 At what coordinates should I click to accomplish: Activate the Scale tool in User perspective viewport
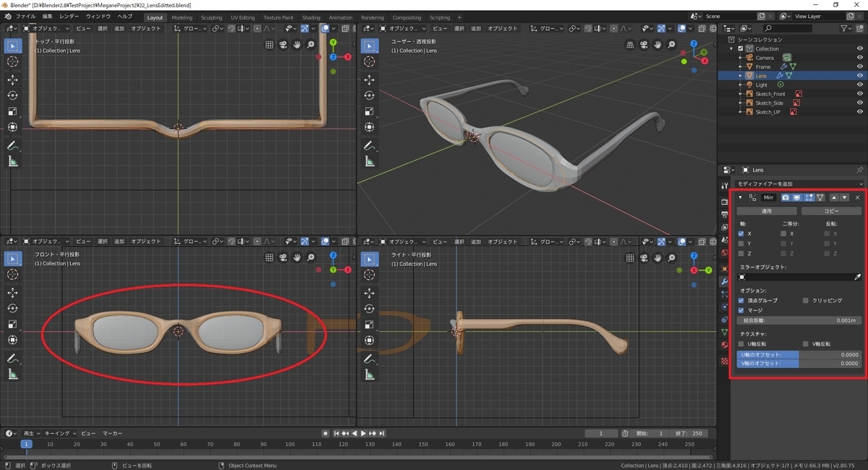[369, 111]
